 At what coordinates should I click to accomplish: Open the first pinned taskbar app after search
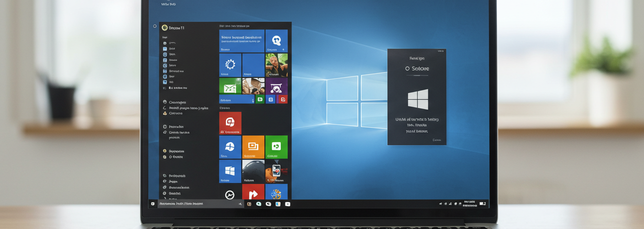pyautogui.click(x=249, y=204)
